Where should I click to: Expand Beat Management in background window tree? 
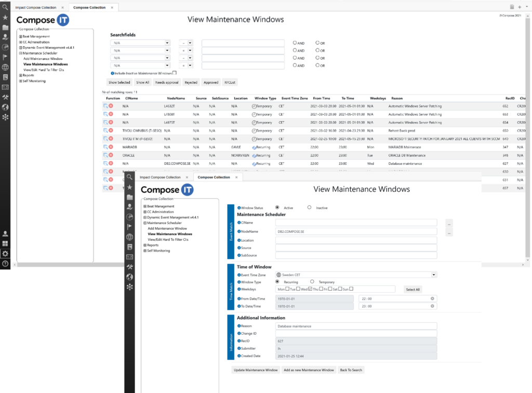point(21,36)
